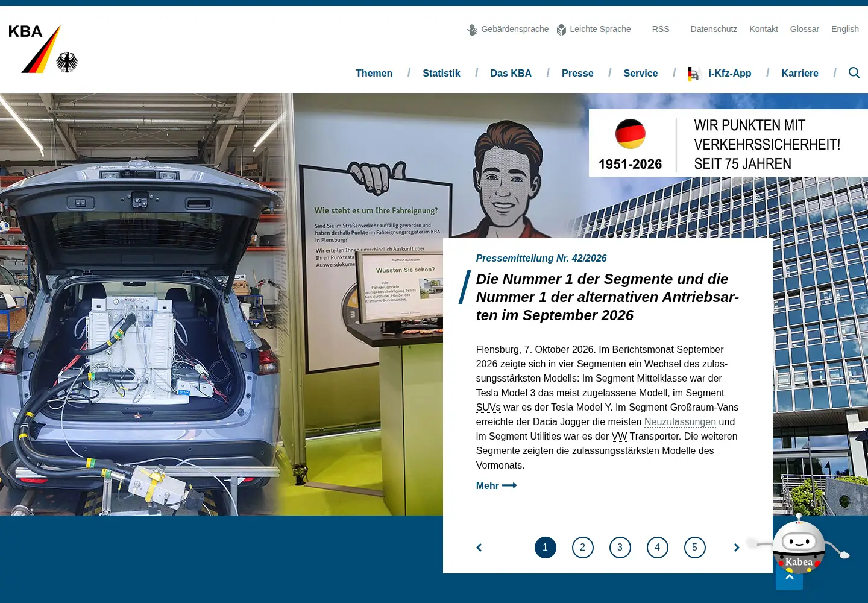Open the Statistik menu
This screenshot has height=603, width=868.
[441, 74]
